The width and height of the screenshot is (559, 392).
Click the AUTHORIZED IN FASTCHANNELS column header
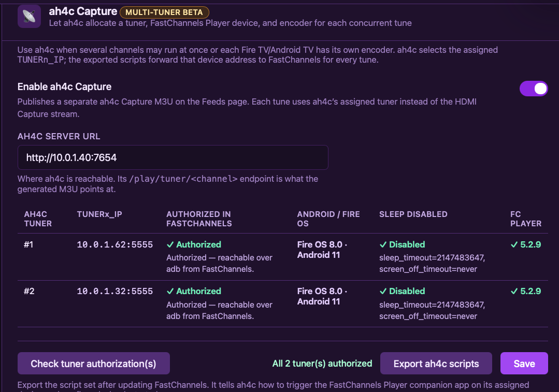coord(199,219)
